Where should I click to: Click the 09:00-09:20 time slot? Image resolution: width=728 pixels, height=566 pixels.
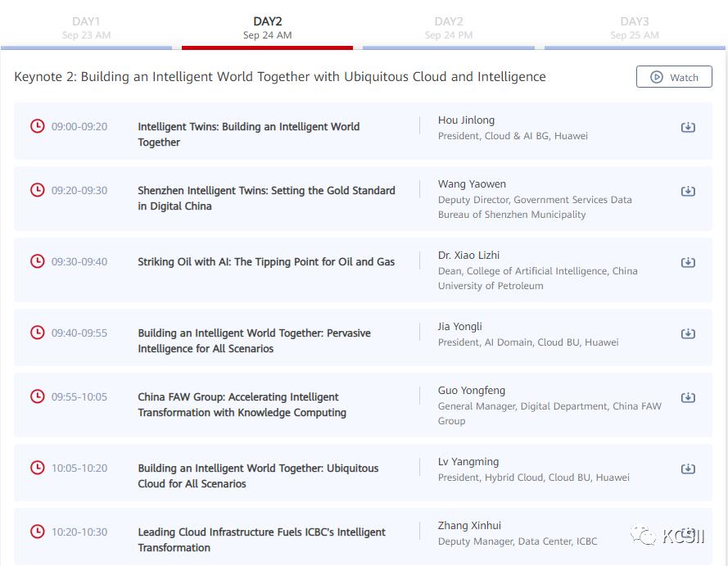(79, 126)
